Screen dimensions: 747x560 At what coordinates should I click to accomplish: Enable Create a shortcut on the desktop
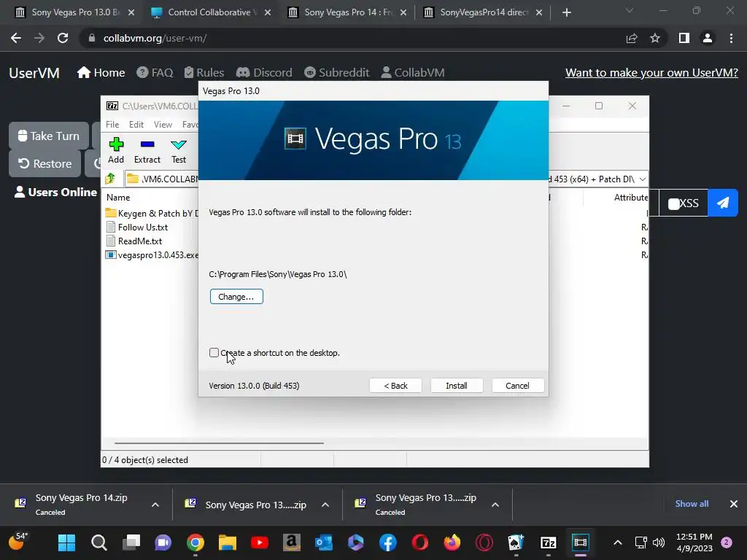tap(214, 352)
